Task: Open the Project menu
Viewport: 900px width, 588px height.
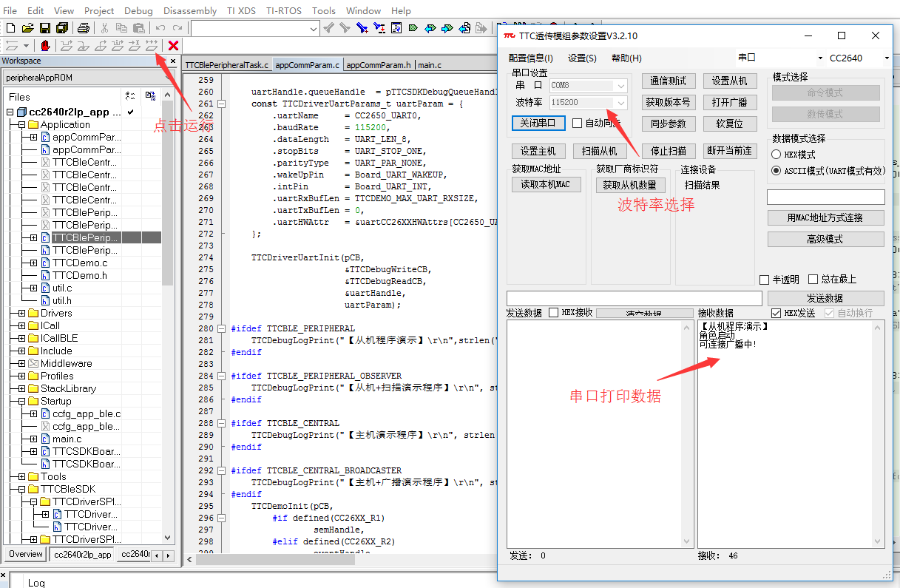Action: tap(99, 10)
